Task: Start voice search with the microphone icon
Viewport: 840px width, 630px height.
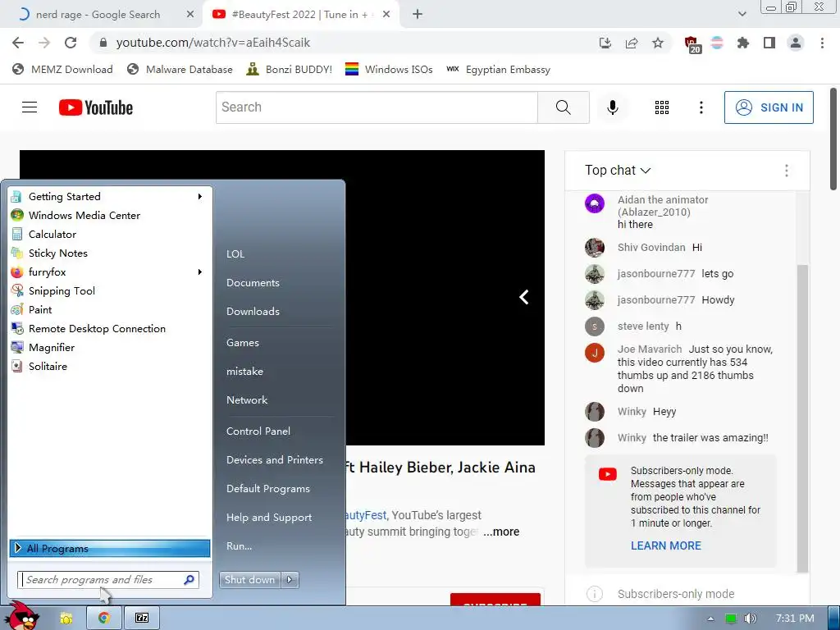Action: pos(612,107)
